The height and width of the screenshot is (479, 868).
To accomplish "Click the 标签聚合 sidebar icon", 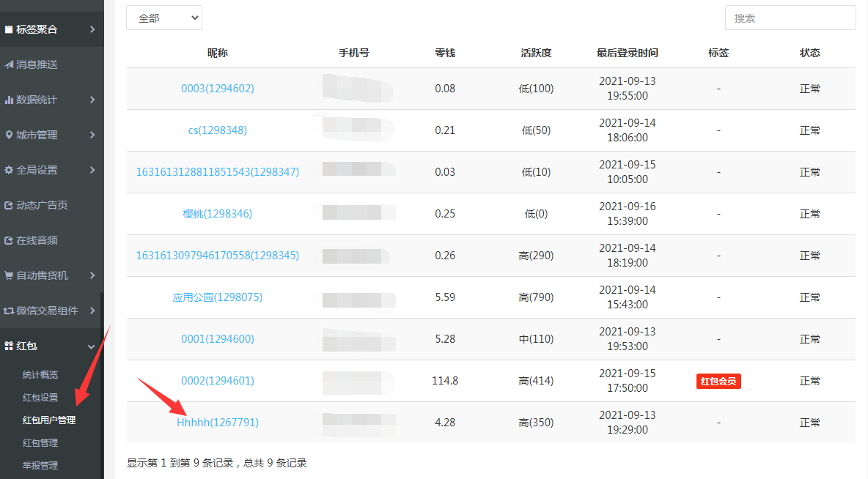I will coord(9,30).
